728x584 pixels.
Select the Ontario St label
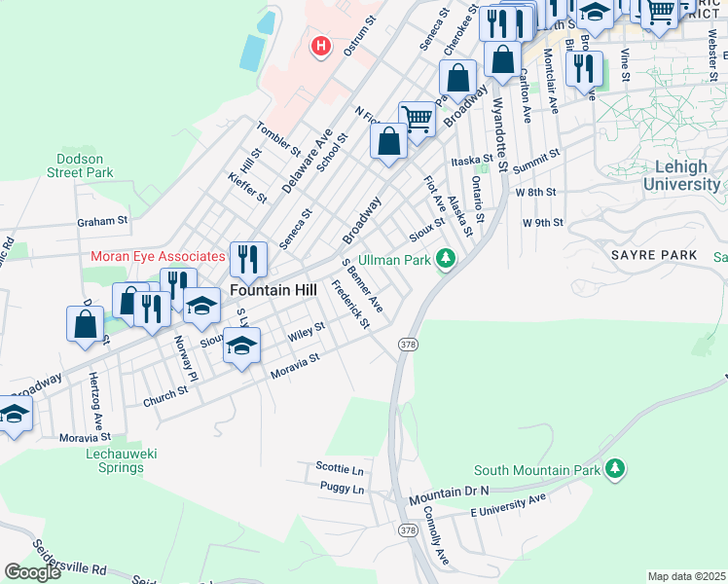(478, 200)
